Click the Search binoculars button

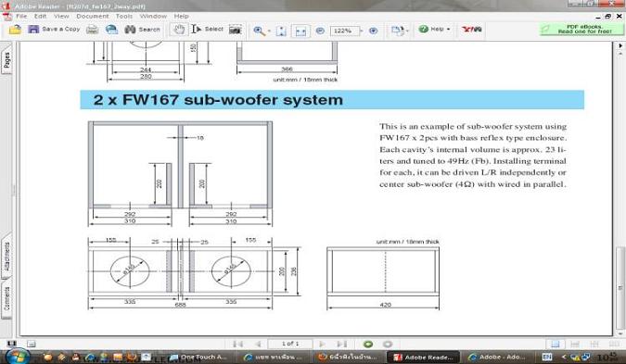(142, 29)
